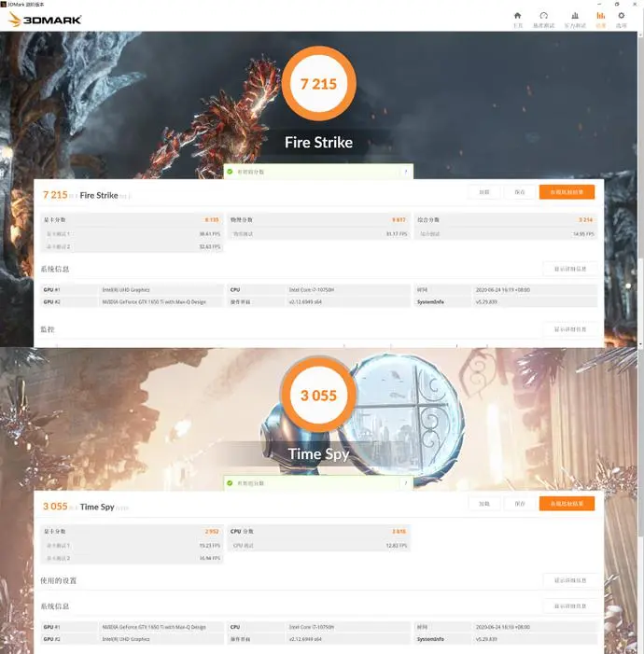Click Intel(R) UHD Graphics in Fire Strike info
This screenshot has width=644, height=654.
tap(126, 290)
